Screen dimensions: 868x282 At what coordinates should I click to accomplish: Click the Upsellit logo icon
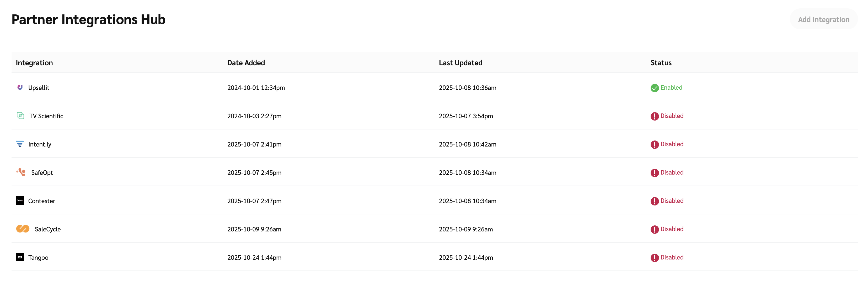[20, 87]
